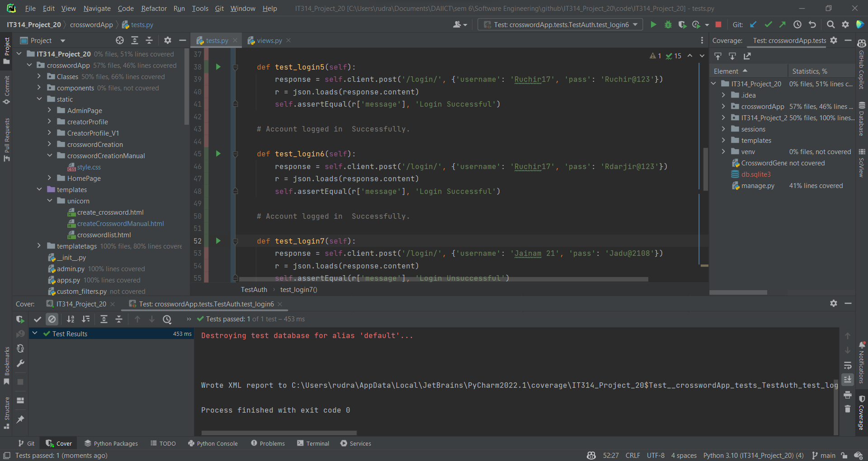The image size is (868, 461).
Task: Run test_login5 from gutter arrow
Action: 218,67
